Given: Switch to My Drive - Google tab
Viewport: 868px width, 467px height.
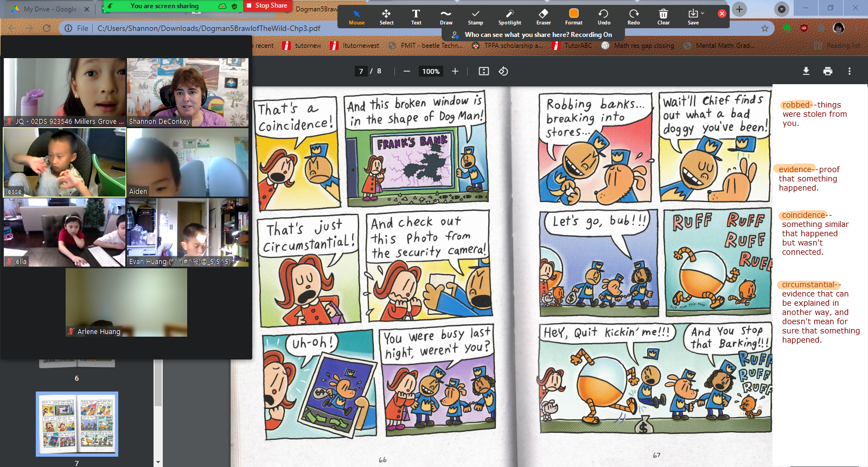Looking at the screenshot, I should tap(50, 9).
